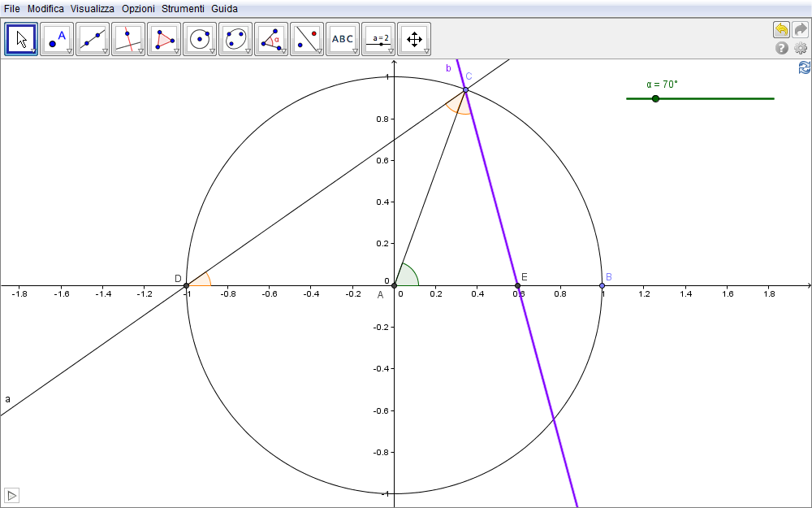Click the play construction button
This screenshot has height=508, width=812.
point(12,496)
